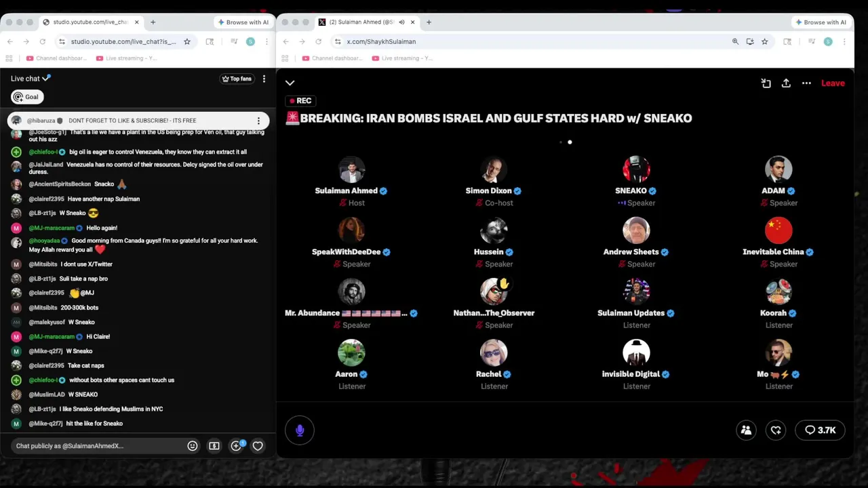Open a new tab in the X window
Screen dimensions: 868x488
[429, 22]
